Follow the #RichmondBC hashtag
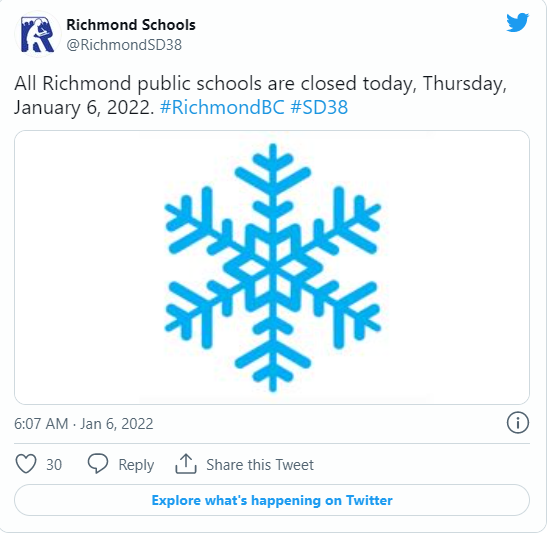 222,107
